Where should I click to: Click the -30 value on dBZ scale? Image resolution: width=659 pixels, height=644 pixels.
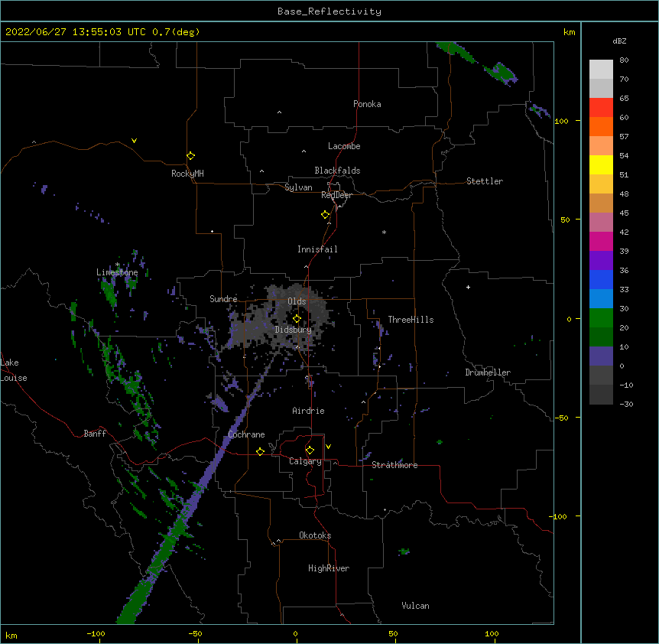[626, 405]
